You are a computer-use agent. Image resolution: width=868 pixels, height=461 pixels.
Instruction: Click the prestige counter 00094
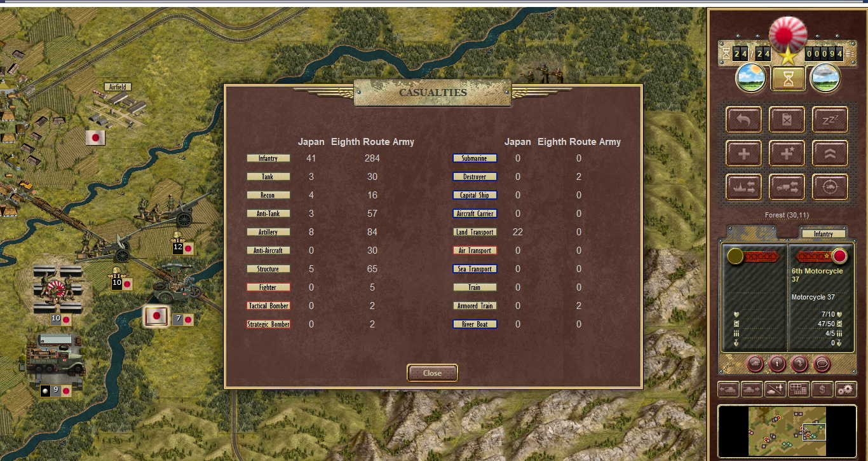coord(824,54)
